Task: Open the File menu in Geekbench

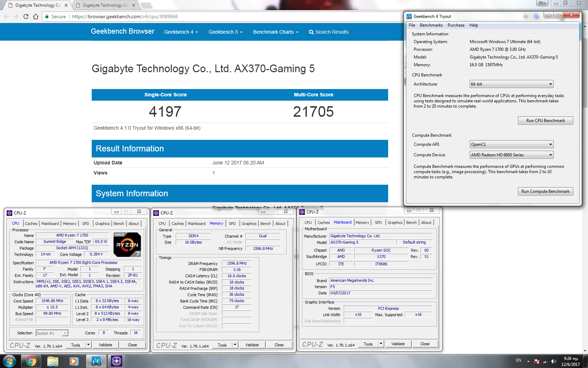Action: pyautogui.click(x=412, y=25)
